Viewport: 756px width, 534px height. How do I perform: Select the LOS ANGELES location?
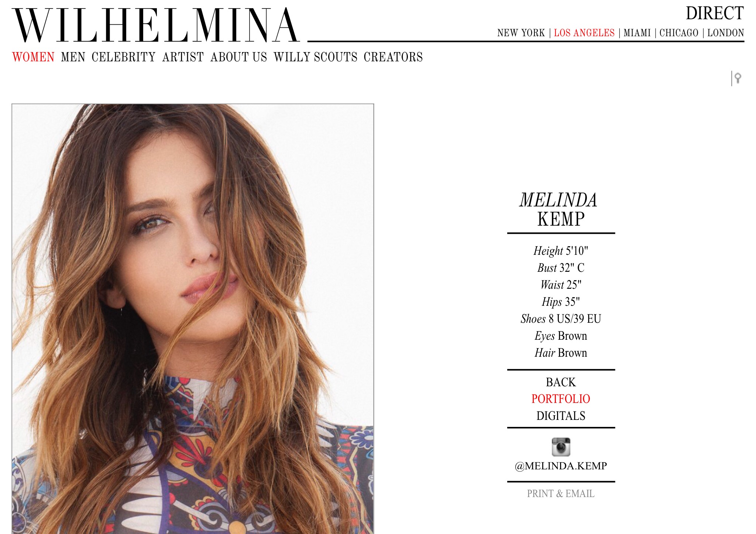(x=584, y=33)
